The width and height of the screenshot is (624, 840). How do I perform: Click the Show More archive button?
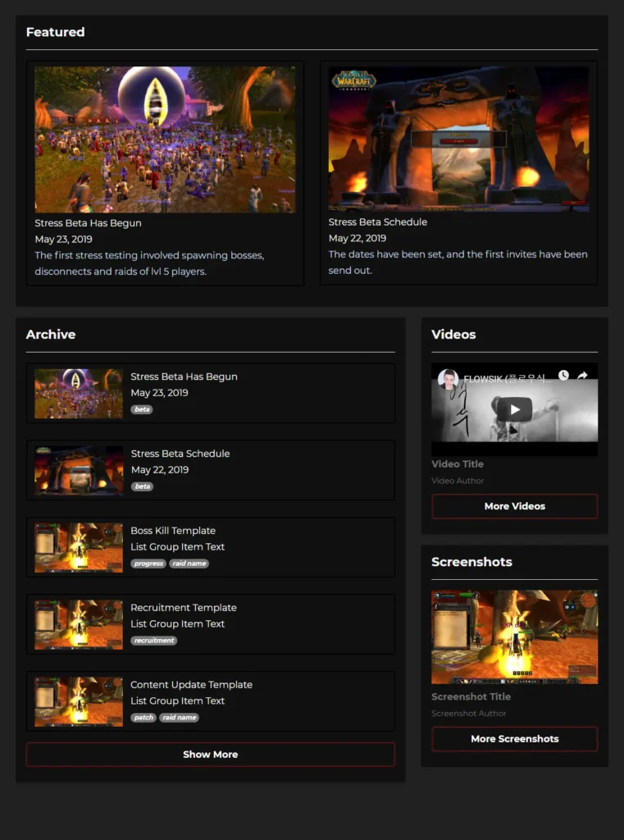pos(211,755)
